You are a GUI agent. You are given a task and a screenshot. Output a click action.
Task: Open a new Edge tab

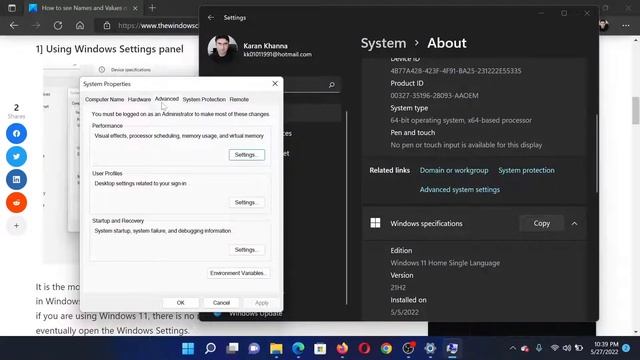pyautogui.click(x=152, y=8)
